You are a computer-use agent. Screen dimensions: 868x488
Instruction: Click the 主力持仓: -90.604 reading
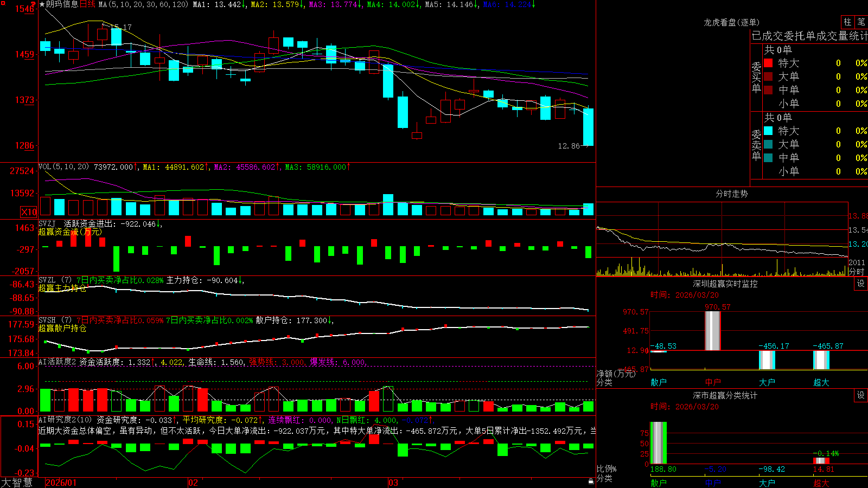click(x=202, y=280)
